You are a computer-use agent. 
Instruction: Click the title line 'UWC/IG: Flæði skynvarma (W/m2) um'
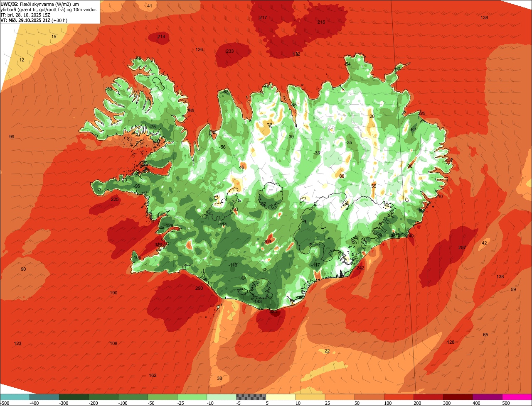[x=40, y=4]
